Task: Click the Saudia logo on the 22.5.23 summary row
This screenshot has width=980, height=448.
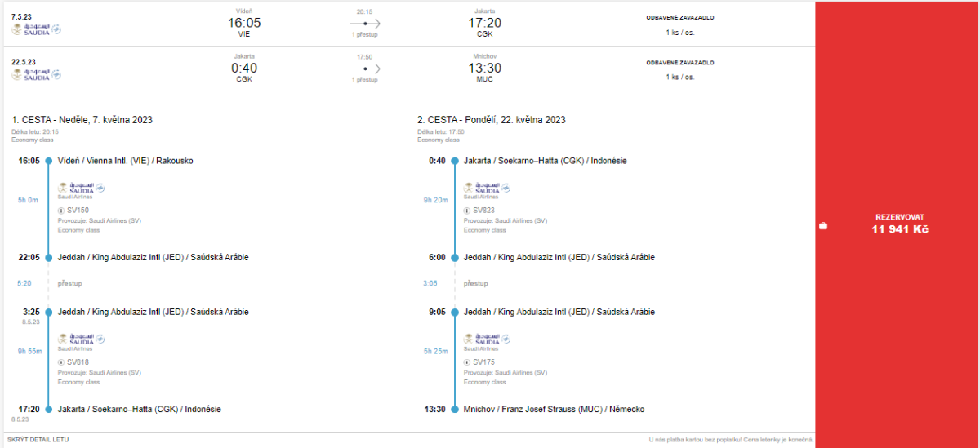Action: click(x=36, y=74)
